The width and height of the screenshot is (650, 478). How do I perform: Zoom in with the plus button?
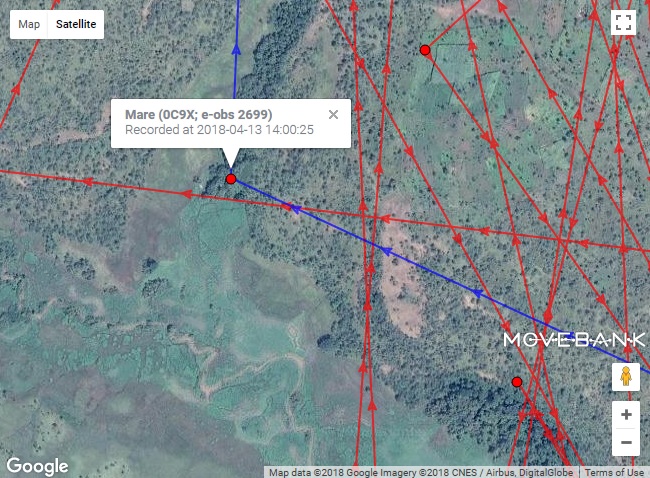[626, 415]
